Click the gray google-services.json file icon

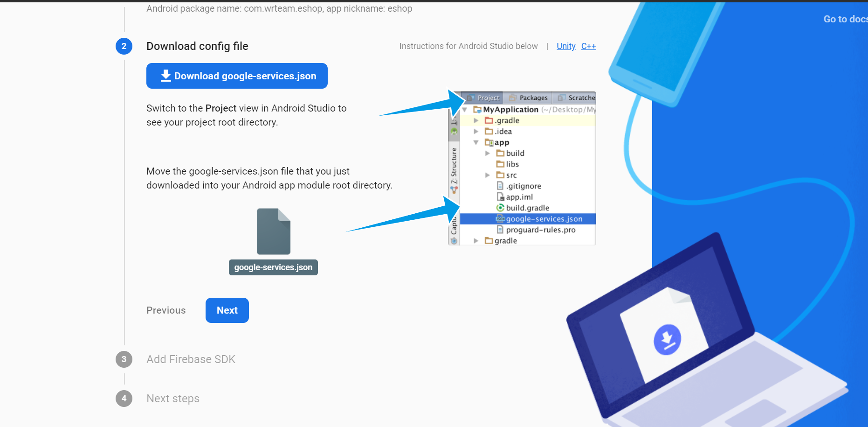(274, 231)
